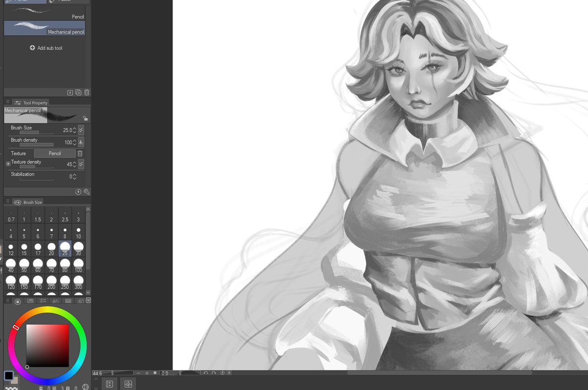The image size is (588, 390).
Task: Rotate canvas left icon
Action: pos(206,373)
